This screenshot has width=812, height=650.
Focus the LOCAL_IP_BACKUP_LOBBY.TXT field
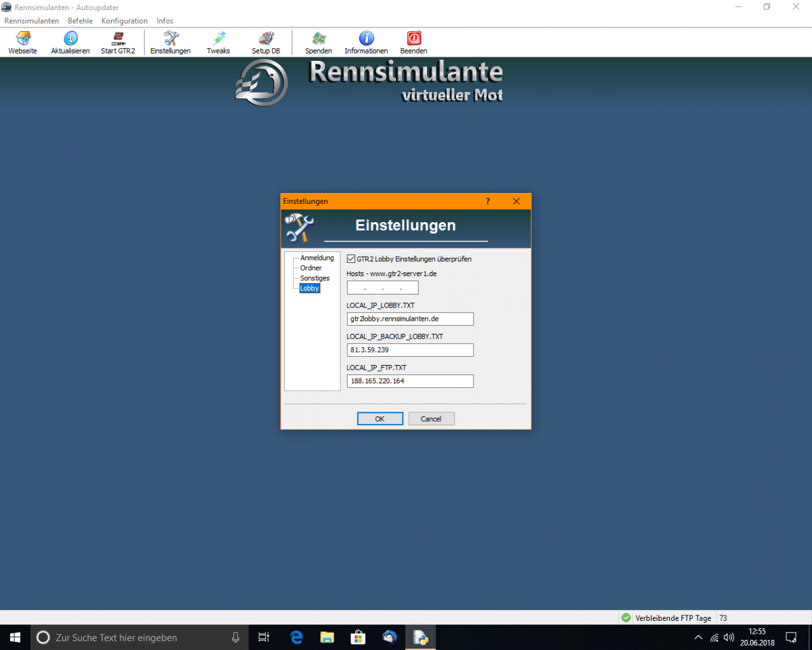(x=409, y=350)
